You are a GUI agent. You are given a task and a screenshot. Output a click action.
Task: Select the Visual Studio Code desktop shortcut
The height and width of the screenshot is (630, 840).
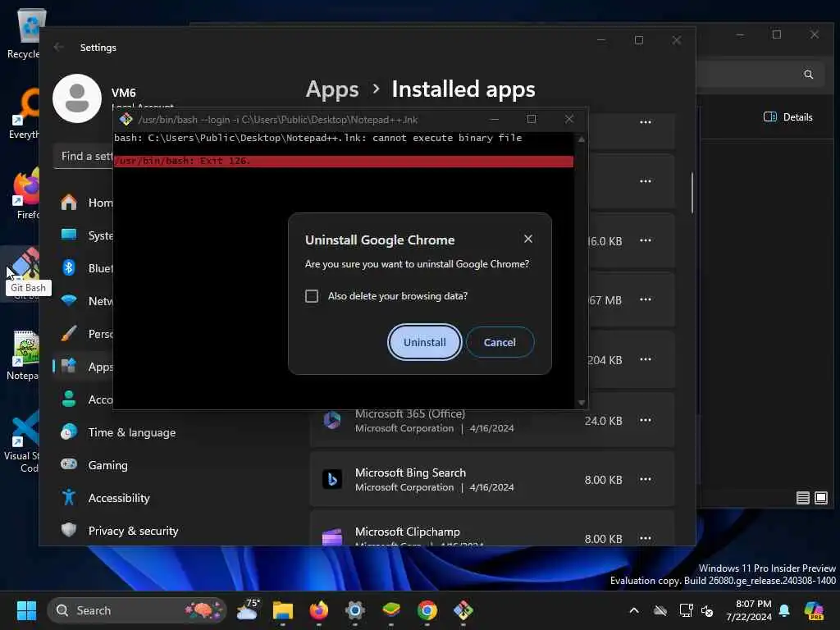[x=21, y=441]
